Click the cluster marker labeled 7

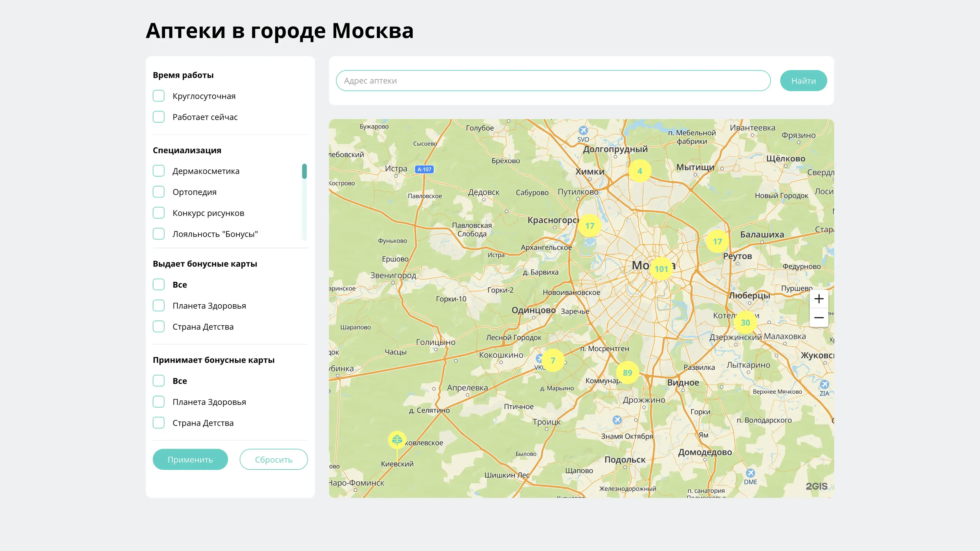553,360
